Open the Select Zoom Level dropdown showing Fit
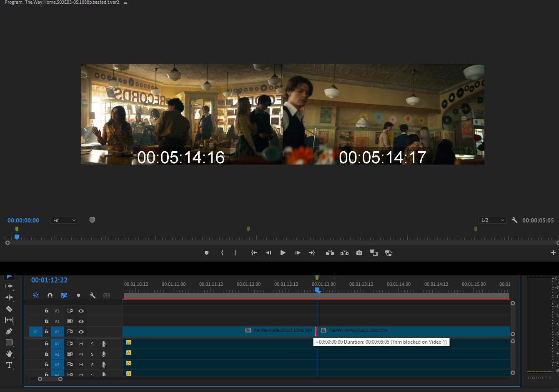The height and width of the screenshot is (392, 559). 64,220
